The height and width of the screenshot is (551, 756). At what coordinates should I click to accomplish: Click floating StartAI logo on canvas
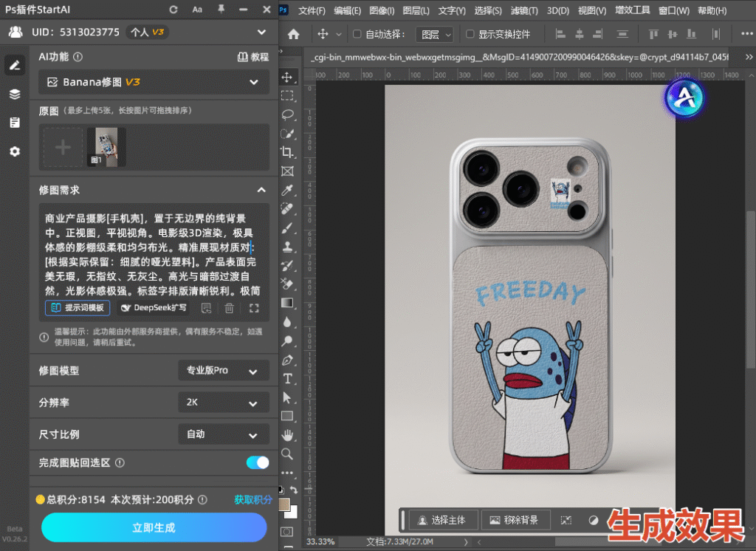(684, 98)
